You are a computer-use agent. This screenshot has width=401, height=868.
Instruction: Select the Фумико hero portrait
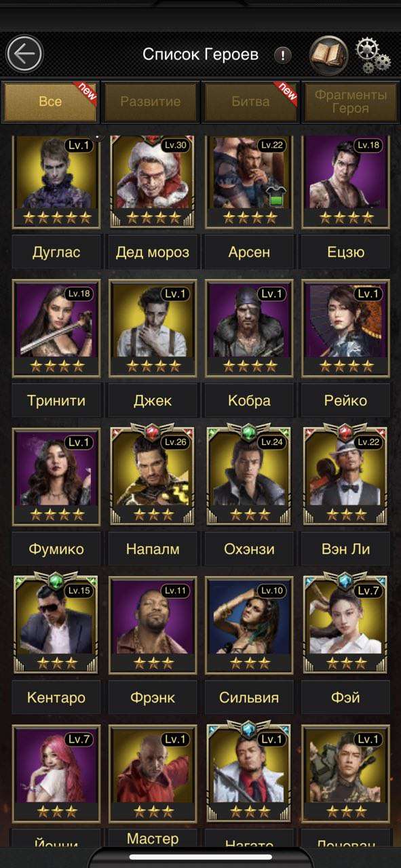coord(56,477)
